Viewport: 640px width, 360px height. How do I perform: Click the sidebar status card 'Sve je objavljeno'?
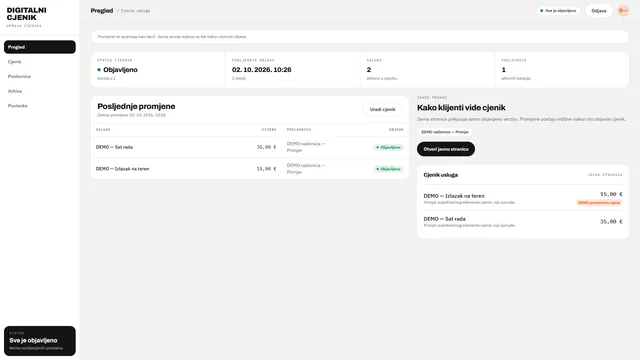(40, 341)
